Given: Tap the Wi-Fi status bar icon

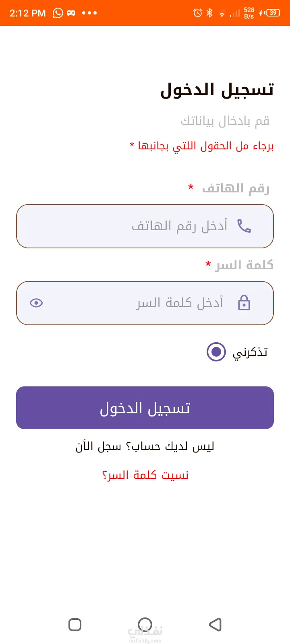Looking at the screenshot, I should (x=222, y=14).
